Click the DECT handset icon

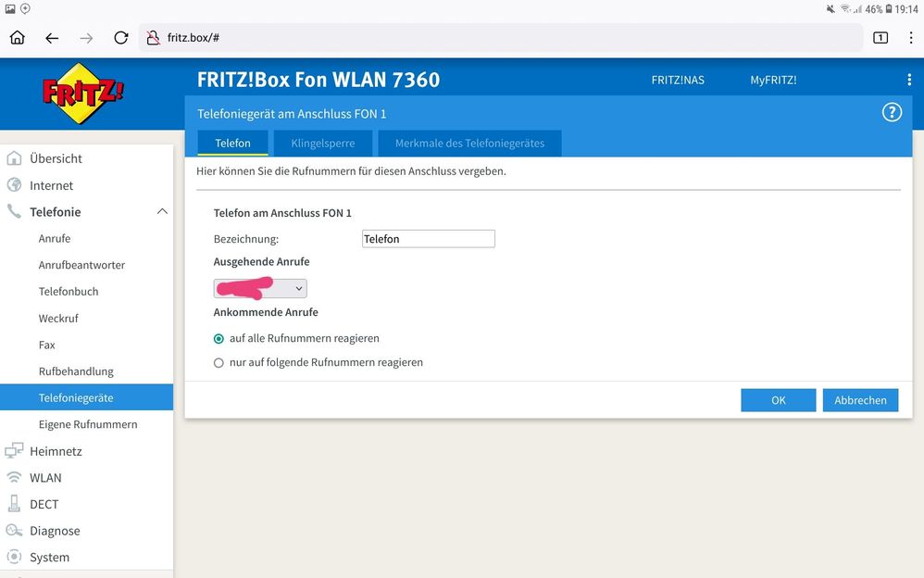(14, 503)
